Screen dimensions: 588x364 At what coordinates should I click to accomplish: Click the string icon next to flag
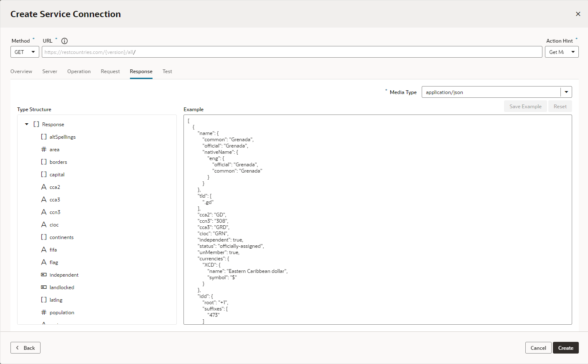click(44, 262)
